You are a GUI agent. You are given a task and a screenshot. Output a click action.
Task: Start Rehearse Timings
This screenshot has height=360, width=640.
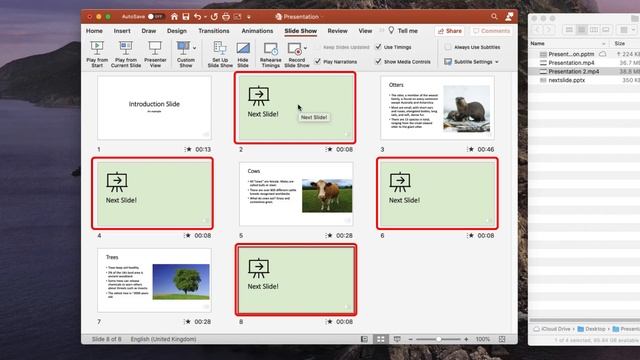coord(271,53)
